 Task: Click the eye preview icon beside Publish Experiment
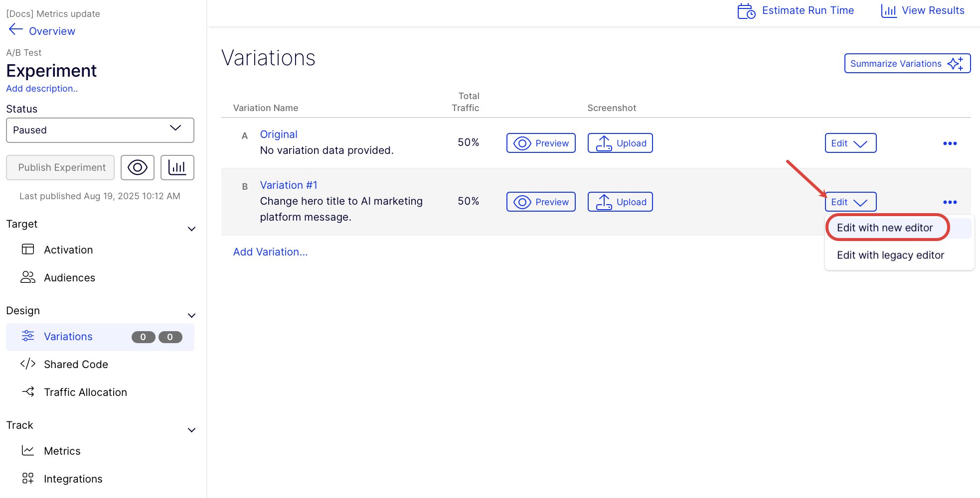[x=137, y=167]
